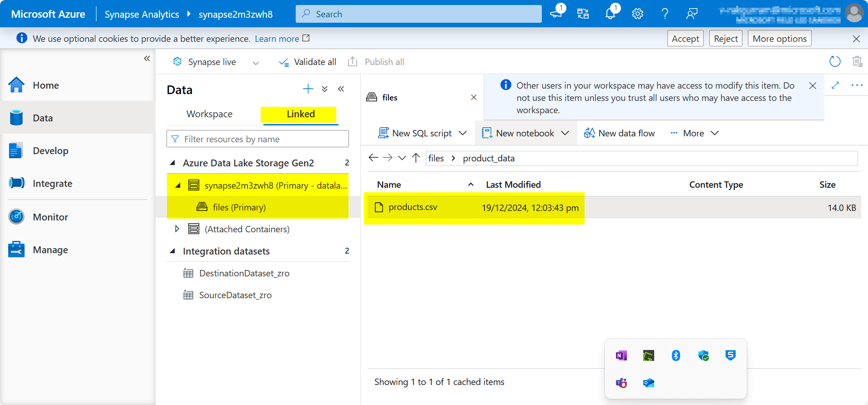
Task: Click the synapse2m3zwh8 workspace breadcrumb
Action: pos(236,14)
